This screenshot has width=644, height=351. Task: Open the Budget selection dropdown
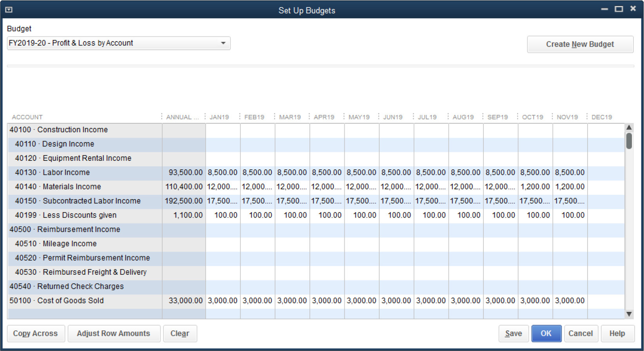[x=119, y=43]
